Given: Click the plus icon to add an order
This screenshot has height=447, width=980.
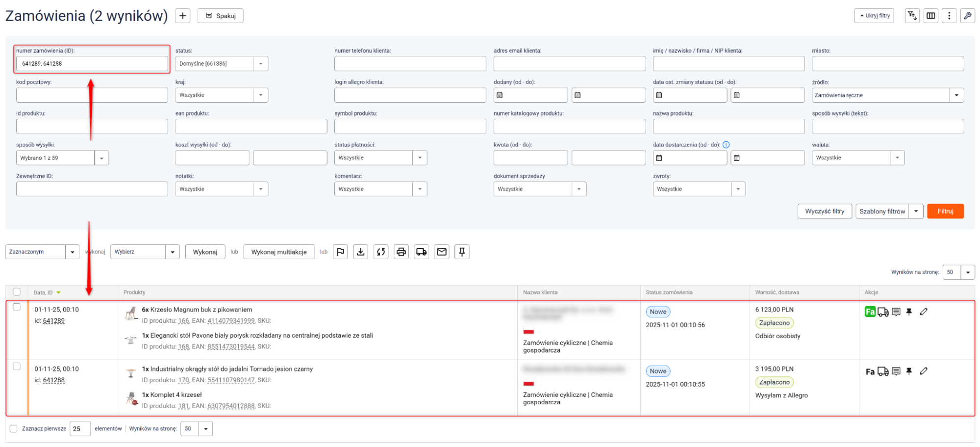Looking at the screenshot, I should [182, 16].
